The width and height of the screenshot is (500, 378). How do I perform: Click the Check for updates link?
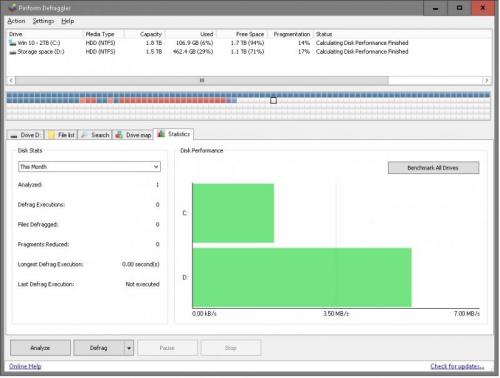pyautogui.click(x=457, y=366)
